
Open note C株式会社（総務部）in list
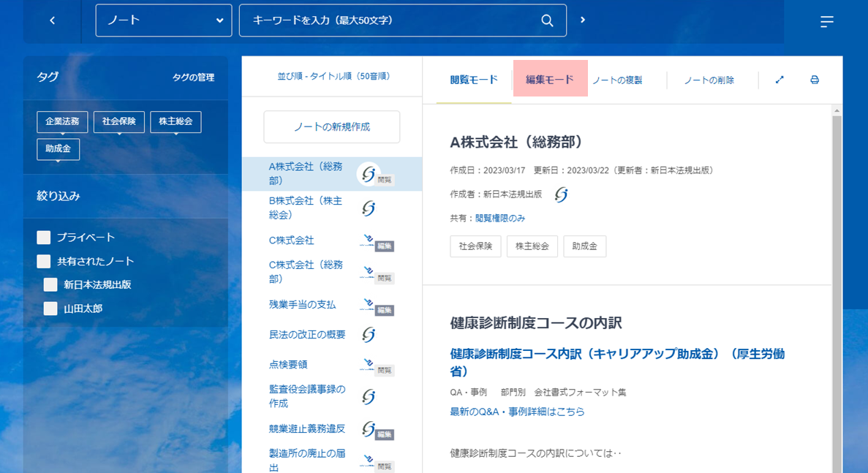tap(306, 272)
